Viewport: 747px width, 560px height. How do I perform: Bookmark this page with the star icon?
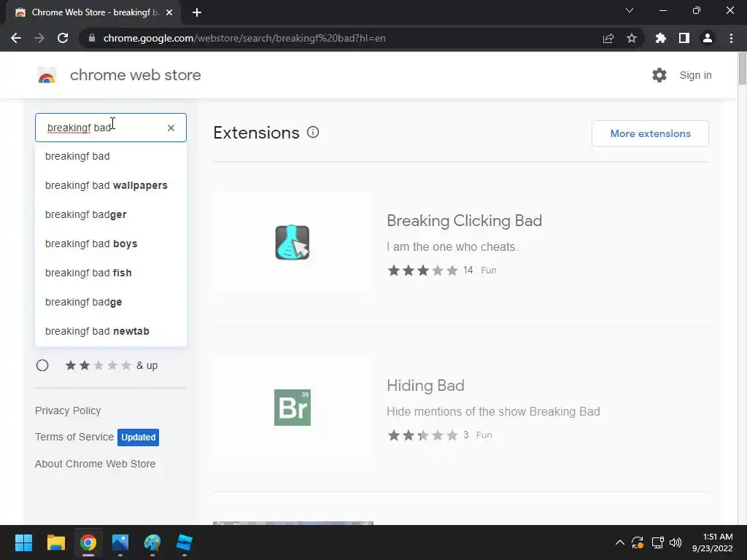point(632,38)
